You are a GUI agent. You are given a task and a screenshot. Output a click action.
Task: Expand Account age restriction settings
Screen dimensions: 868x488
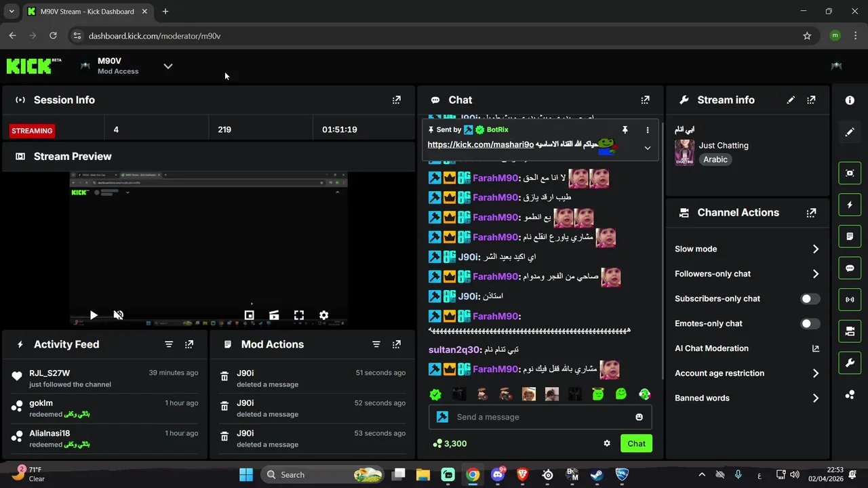(816, 373)
